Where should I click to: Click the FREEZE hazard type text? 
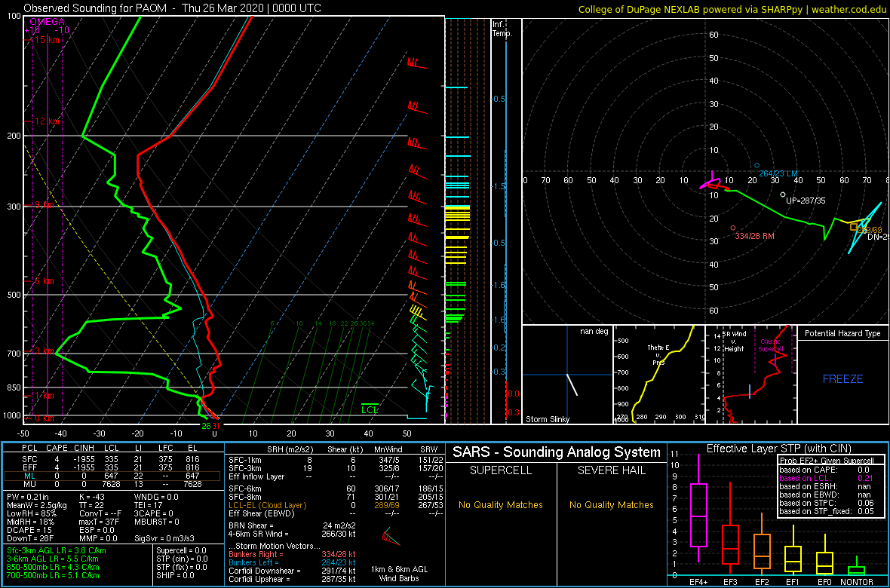[843, 378]
